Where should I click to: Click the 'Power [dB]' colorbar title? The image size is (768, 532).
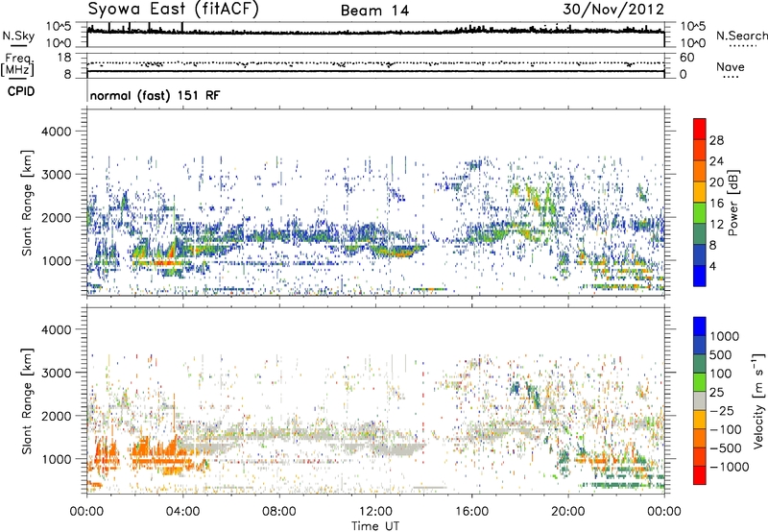coord(732,203)
